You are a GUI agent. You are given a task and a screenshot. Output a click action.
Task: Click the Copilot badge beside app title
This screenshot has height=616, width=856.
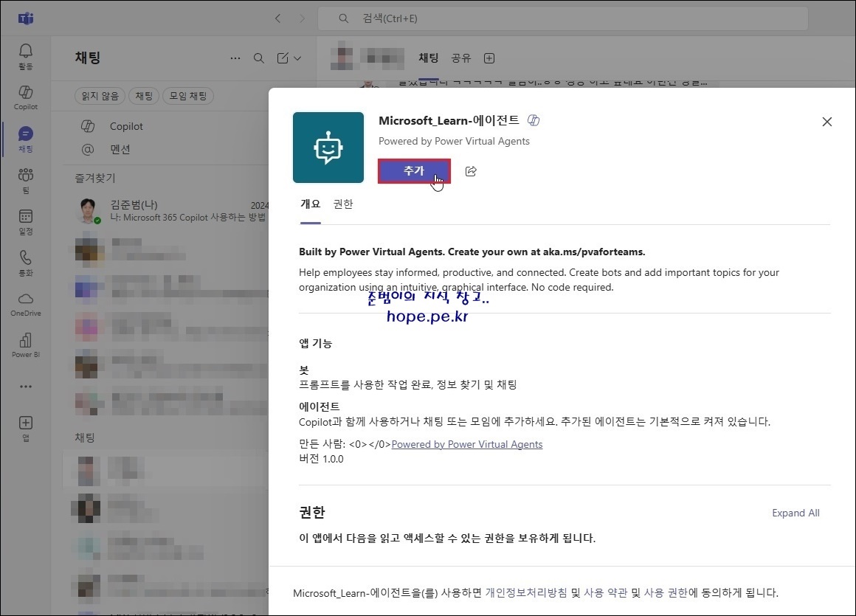coord(534,120)
